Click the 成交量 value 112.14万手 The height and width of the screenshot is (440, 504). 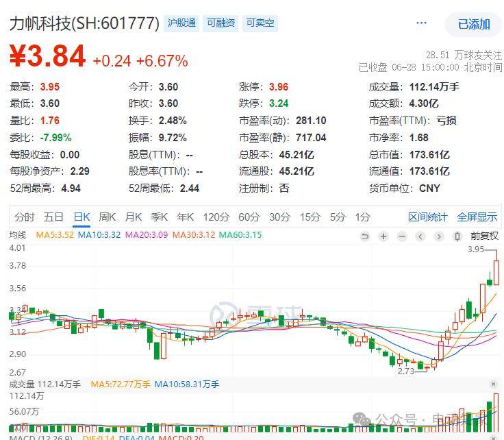434,87
